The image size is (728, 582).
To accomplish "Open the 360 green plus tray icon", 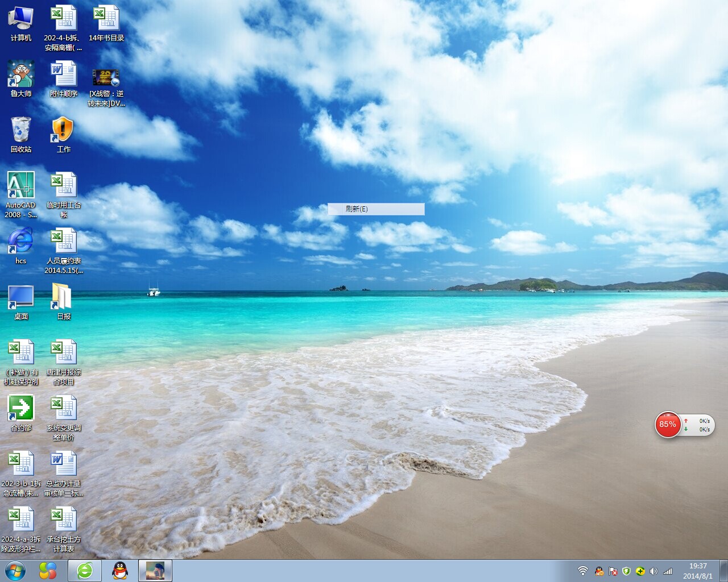I will coord(640,571).
